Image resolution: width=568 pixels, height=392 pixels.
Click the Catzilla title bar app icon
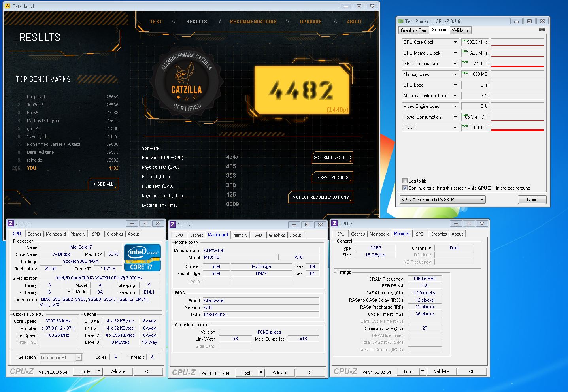8,6
